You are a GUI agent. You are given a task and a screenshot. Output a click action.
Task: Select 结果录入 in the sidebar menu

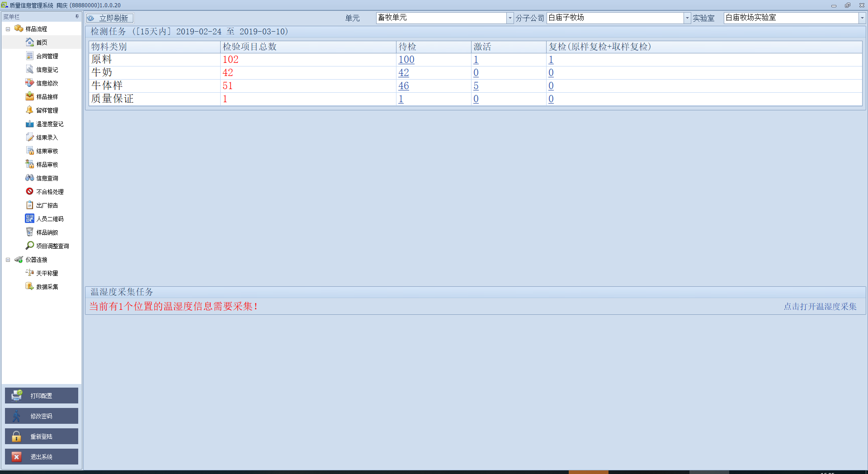click(47, 137)
